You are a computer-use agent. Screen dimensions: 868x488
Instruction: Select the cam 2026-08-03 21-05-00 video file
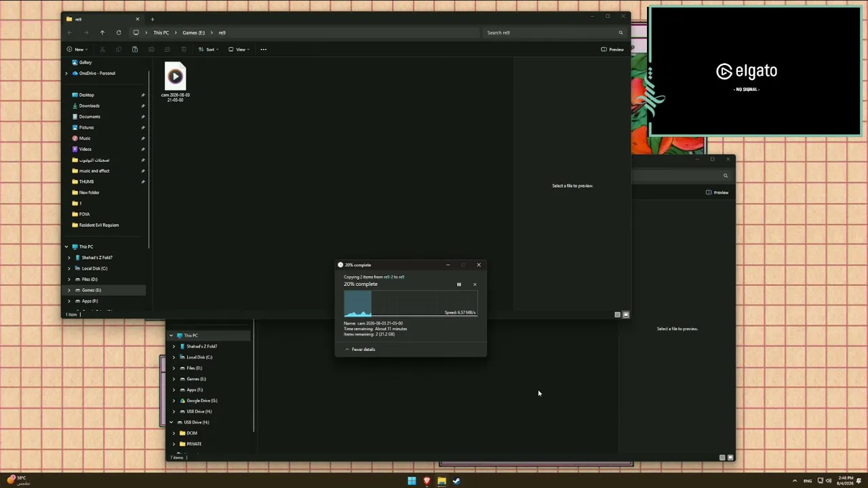coord(175,83)
